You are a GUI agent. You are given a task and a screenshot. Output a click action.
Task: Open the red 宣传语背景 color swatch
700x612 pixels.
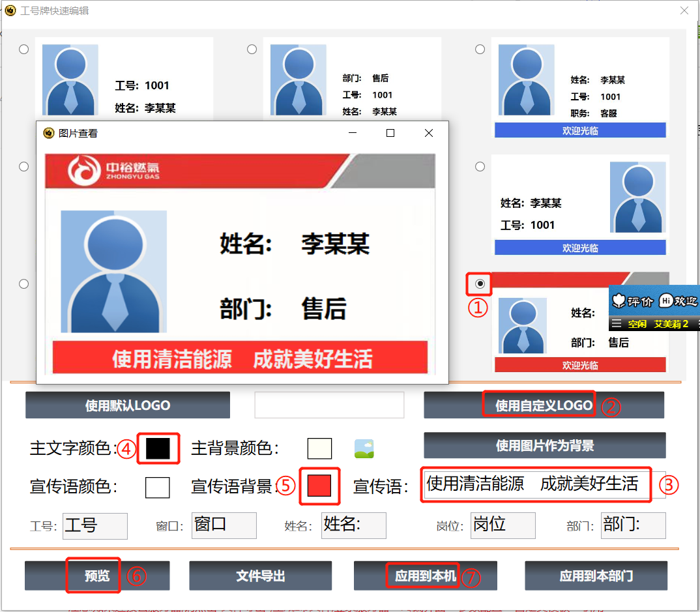tap(319, 486)
